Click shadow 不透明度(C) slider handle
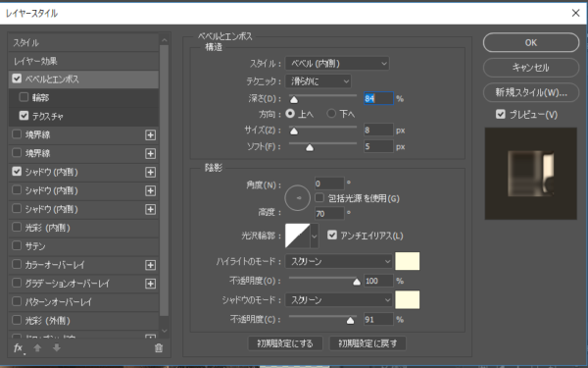 pos(350,321)
